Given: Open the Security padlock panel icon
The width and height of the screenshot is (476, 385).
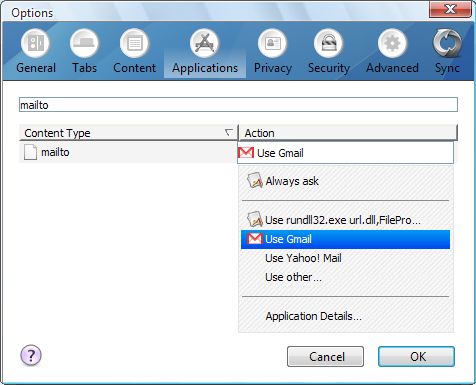Looking at the screenshot, I should point(329,43).
